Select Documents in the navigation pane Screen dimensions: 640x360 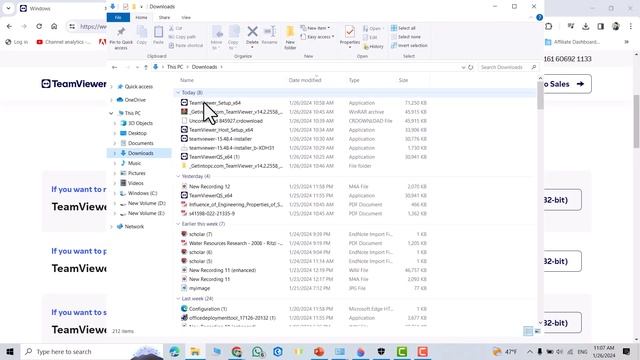point(140,143)
